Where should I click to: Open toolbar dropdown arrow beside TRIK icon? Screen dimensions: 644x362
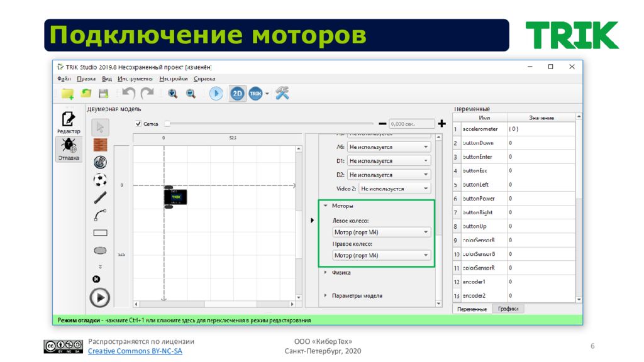coord(267,94)
